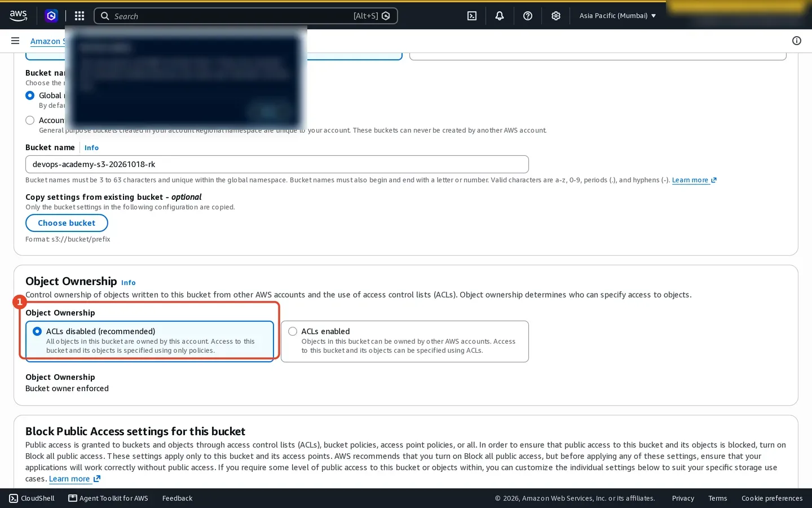
Task: Open Learn more link under bucket name rules
Action: [x=694, y=180]
